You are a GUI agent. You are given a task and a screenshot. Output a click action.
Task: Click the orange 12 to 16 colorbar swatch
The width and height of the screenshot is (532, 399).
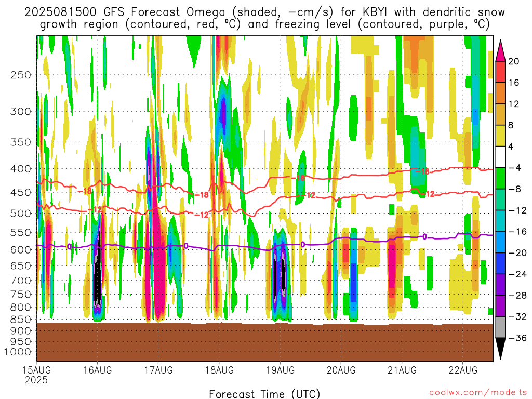(x=500, y=93)
